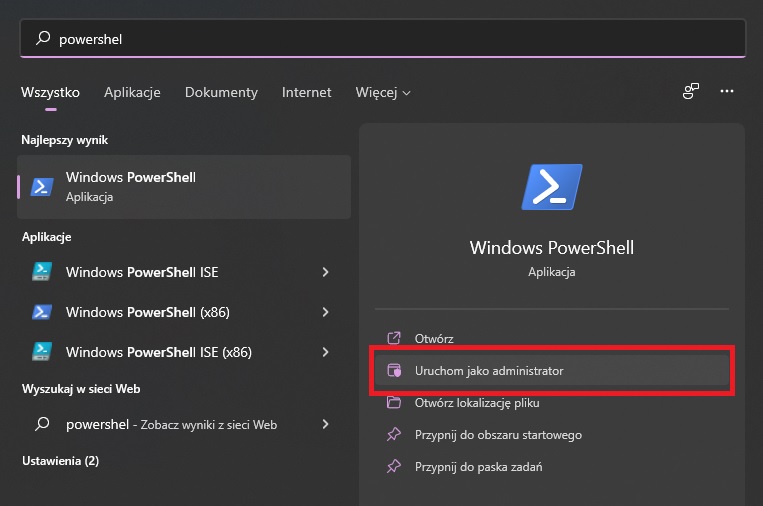
Task: Click the magnifier icon in search box
Action: pos(43,38)
